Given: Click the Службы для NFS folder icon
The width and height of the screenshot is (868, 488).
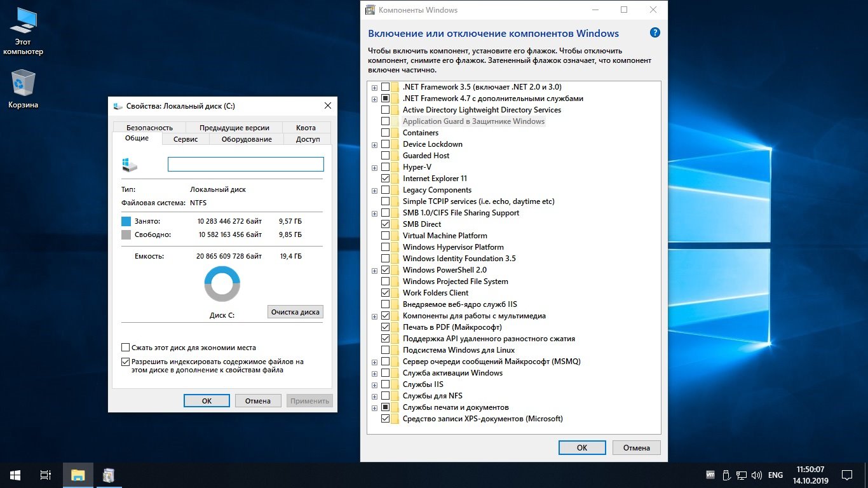Looking at the screenshot, I should (395, 396).
